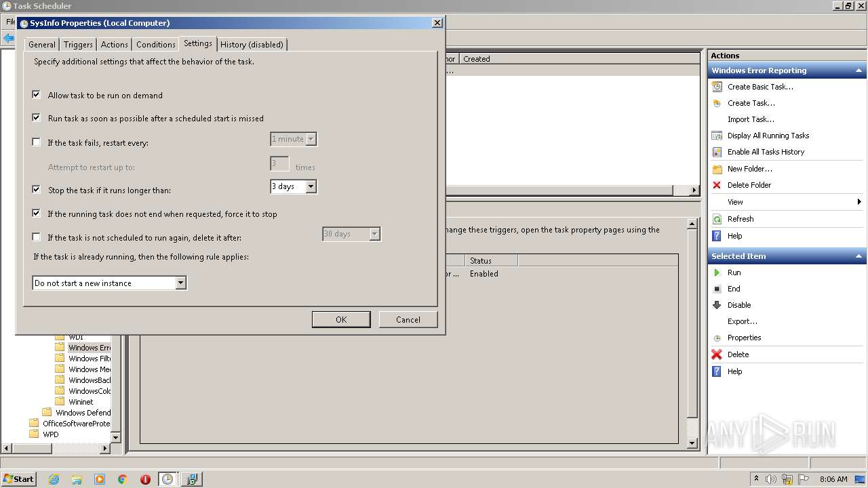Click Export in Selected Item actions
The image size is (868, 488).
point(743,321)
